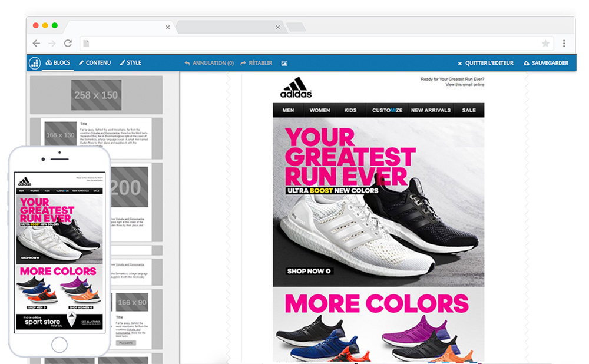Click KIDS in the email navigation
589x364 pixels.
coord(350,110)
